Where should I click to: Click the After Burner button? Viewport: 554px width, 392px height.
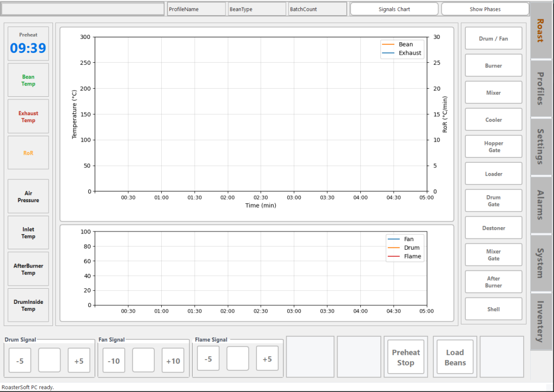coord(493,282)
